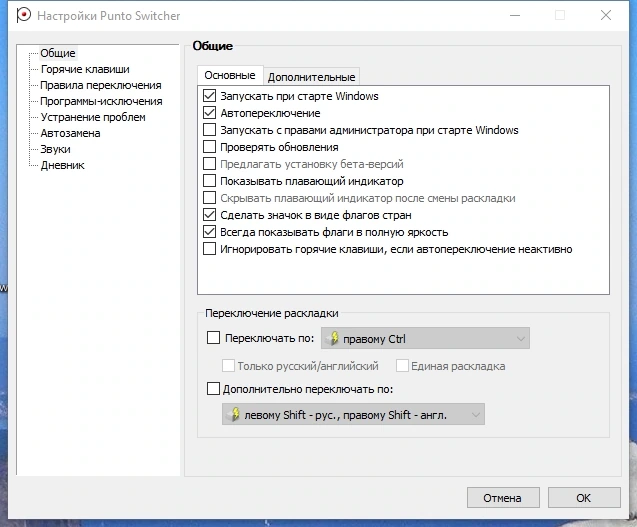Click the Общие heading above the tabs
This screenshot has width=637, height=527.
coord(212,46)
